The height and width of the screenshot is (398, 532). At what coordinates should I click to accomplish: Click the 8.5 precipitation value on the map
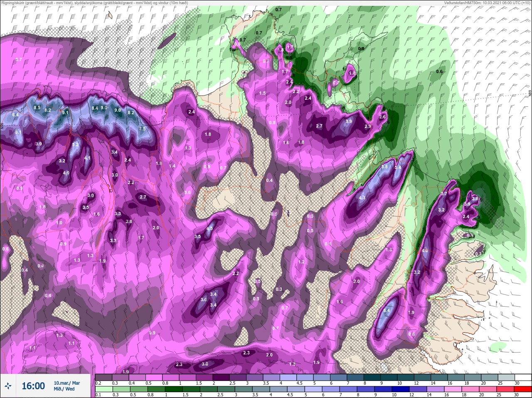click(37, 108)
